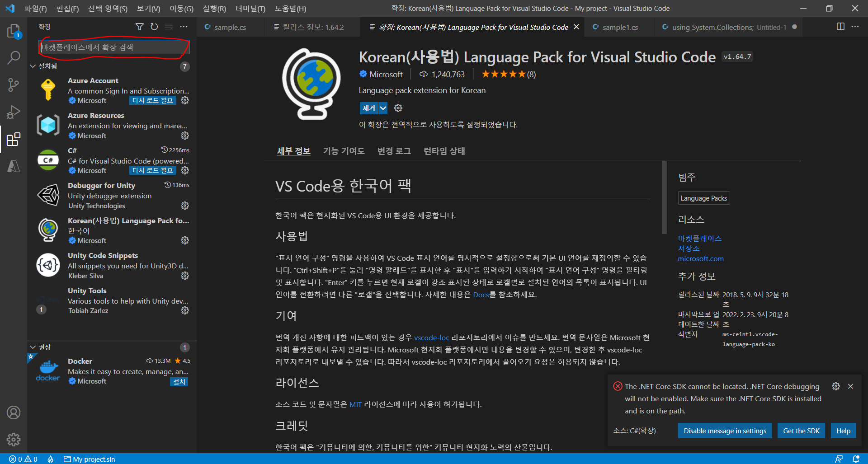Open Source Control view
The height and width of the screenshot is (464, 868).
coord(14,84)
